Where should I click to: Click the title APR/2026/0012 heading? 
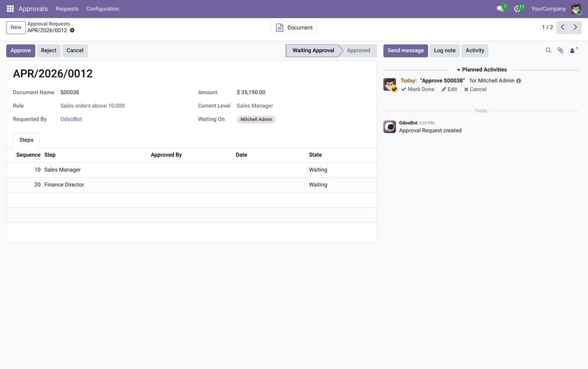[53, 74]
